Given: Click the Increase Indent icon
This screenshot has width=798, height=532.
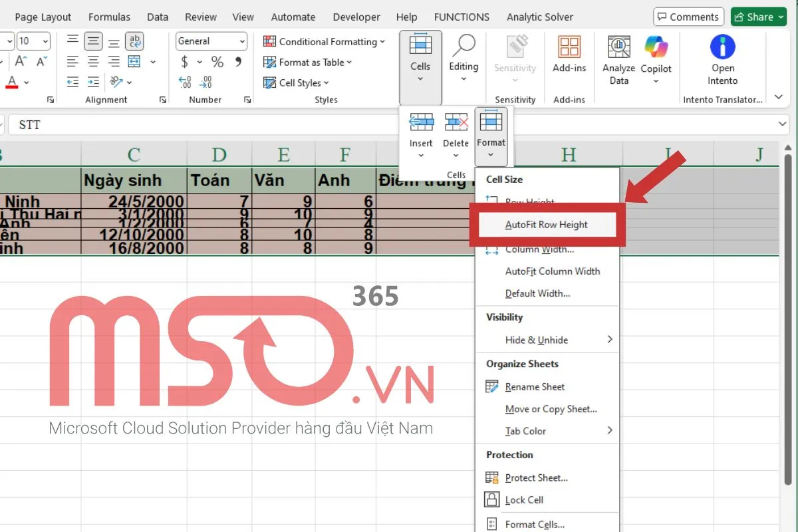Looking at the screenshot, I should (x=93, y=82).
